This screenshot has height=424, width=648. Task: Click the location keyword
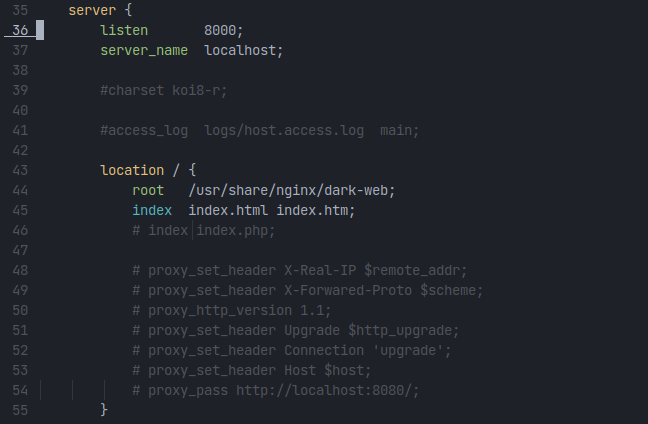pyautogui.click(x=132, y=170)
